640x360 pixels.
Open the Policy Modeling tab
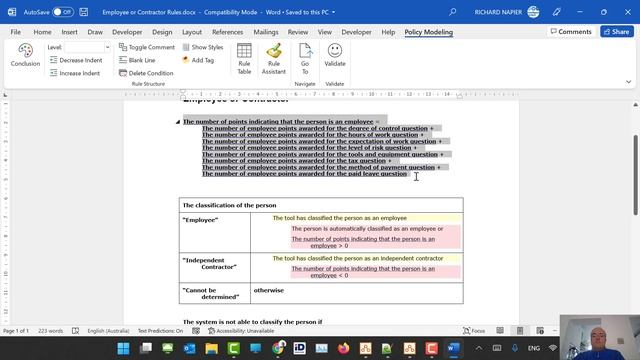(429, 32)
